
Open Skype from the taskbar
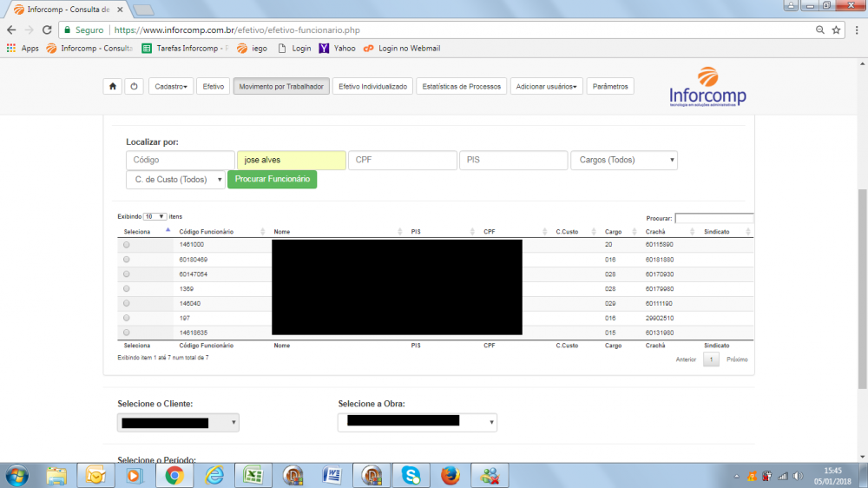411,476
